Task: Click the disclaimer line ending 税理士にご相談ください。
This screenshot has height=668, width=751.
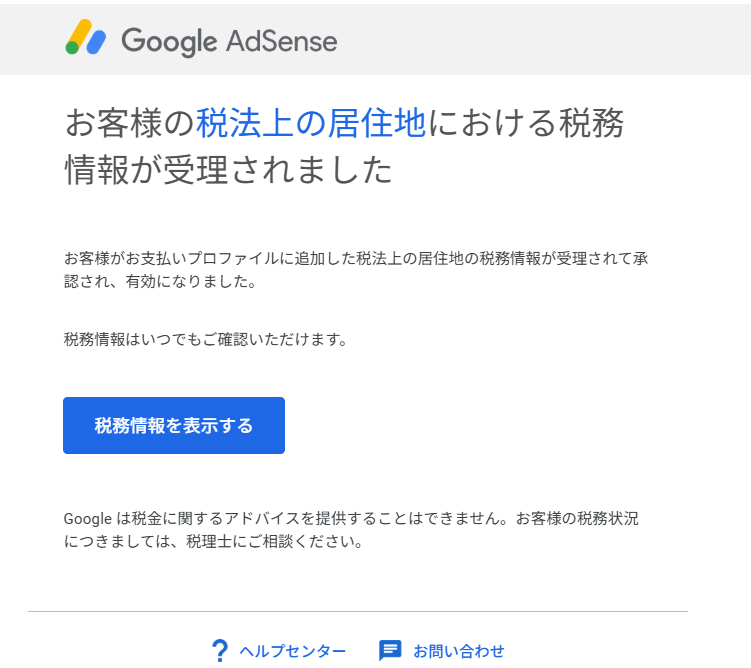Action: pos(212,543)
